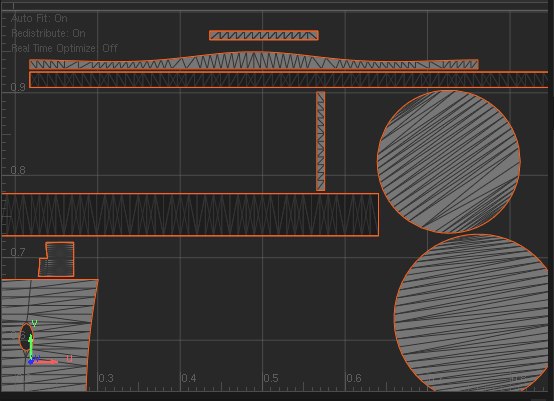Click the 0.8 vertical ruler label
554x401 pixels.
(18, 170)
